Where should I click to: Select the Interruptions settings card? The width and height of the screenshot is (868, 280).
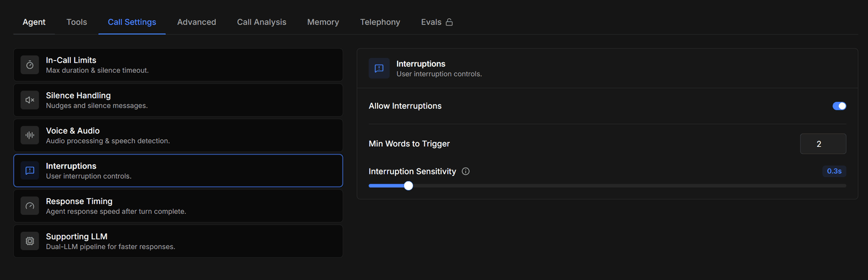(x=178, y=171)
